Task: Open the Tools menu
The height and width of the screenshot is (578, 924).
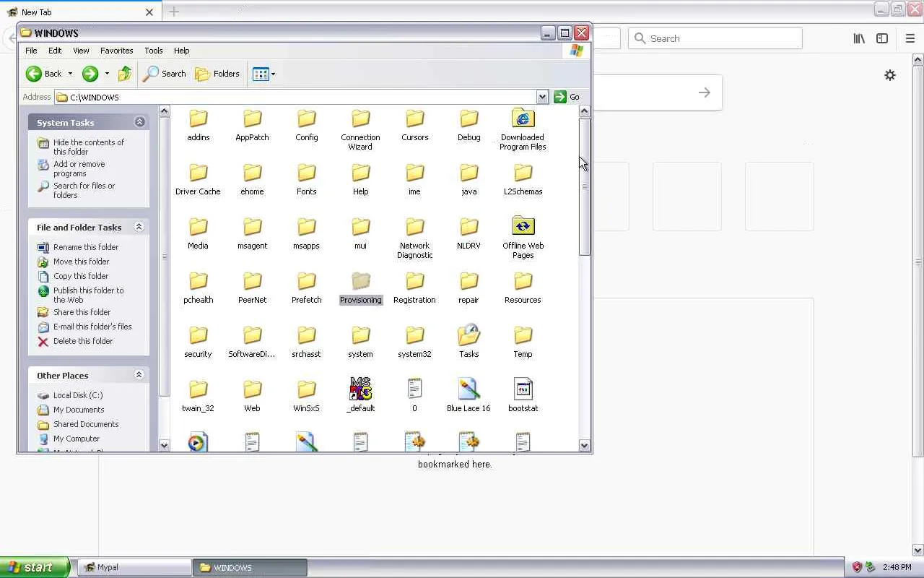Action: (154, 51)
